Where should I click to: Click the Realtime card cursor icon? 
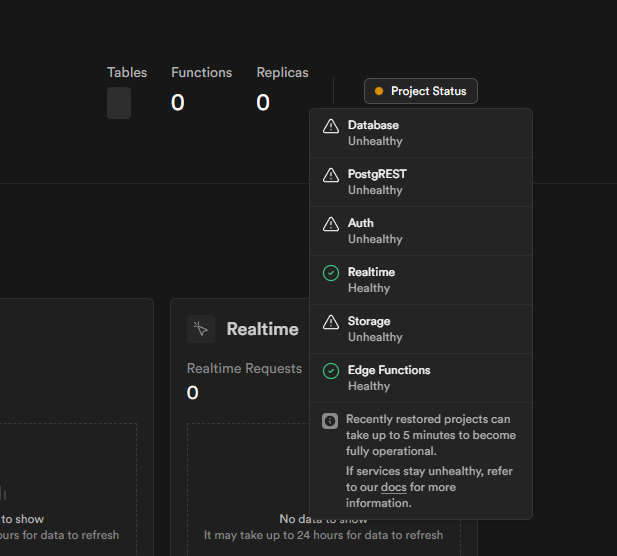coord(201,329)
